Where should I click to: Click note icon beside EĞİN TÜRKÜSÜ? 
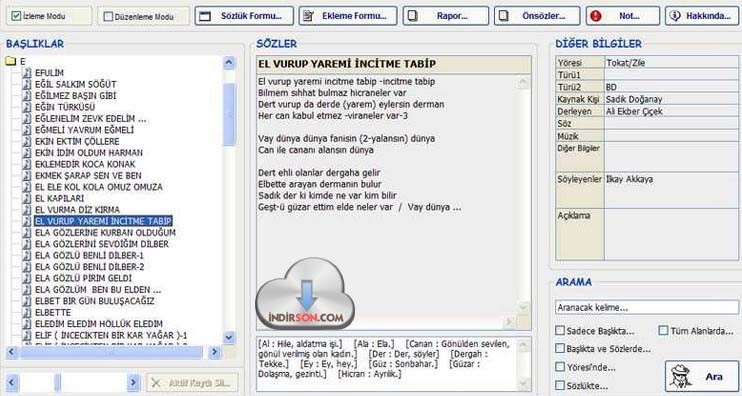[x=27, y=106]
